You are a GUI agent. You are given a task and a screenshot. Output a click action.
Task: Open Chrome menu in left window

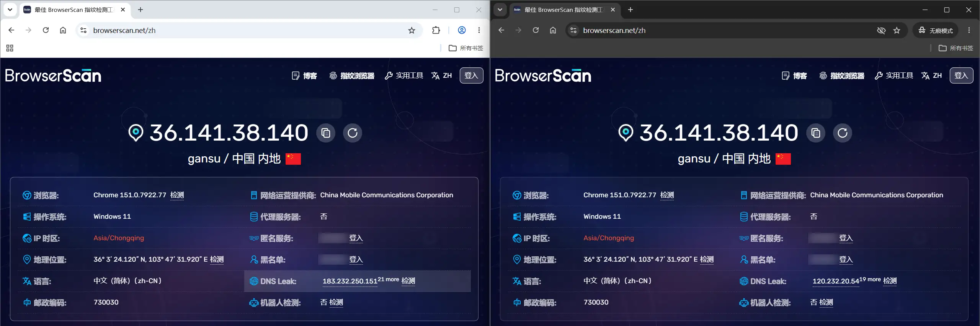pos(479,30)
